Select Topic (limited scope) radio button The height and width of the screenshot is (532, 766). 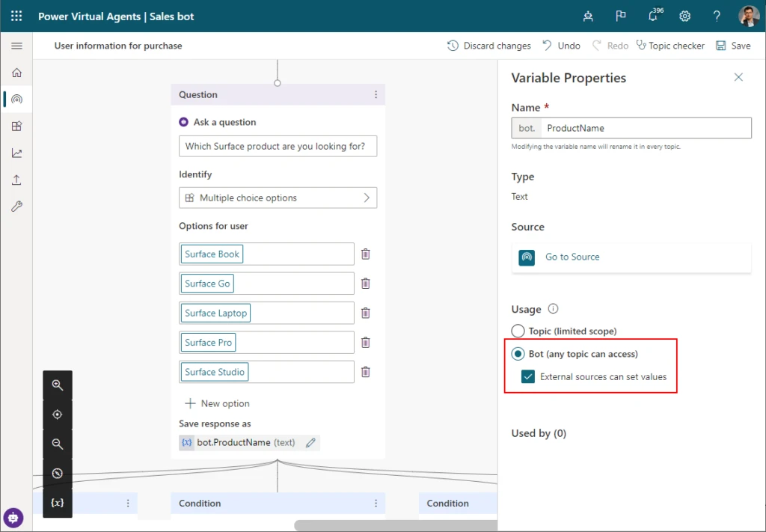tap(518, 331)
